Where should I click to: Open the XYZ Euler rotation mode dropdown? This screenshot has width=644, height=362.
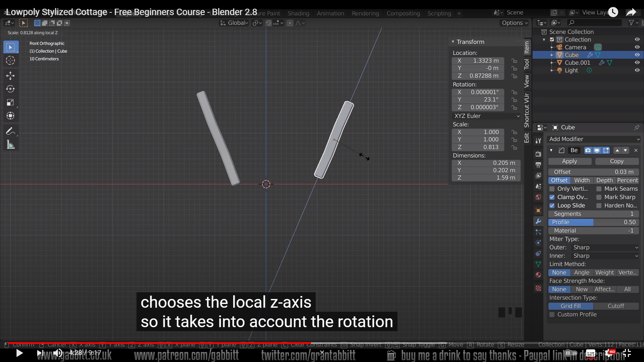click(486, 116)
